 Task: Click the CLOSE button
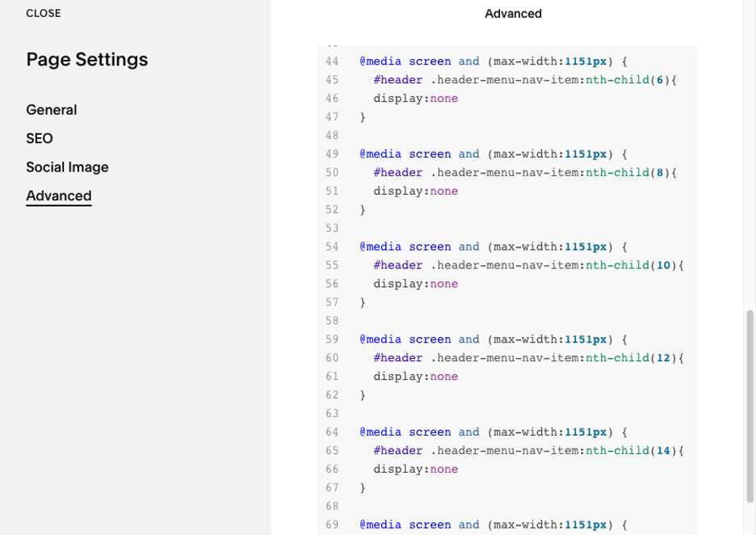tap(43, 14)
